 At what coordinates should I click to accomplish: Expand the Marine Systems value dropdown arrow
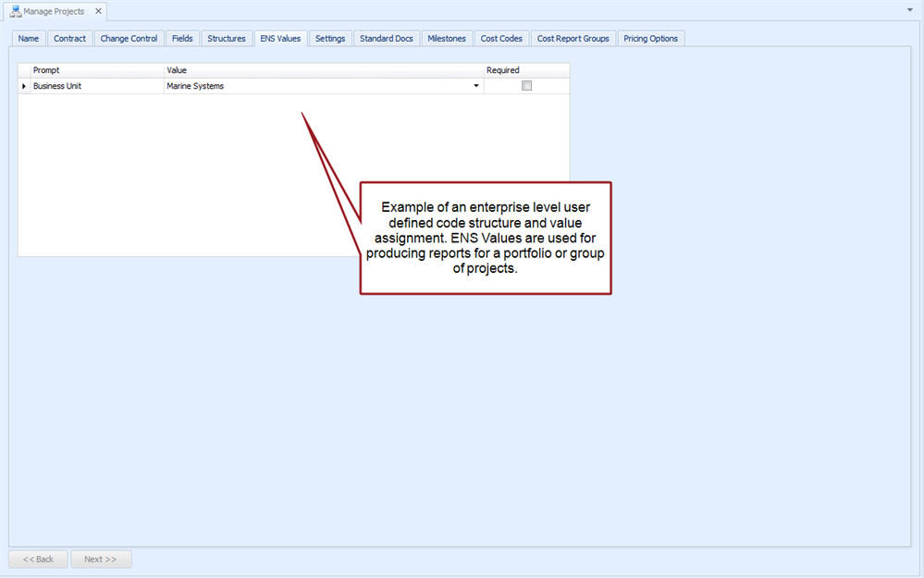476,86
